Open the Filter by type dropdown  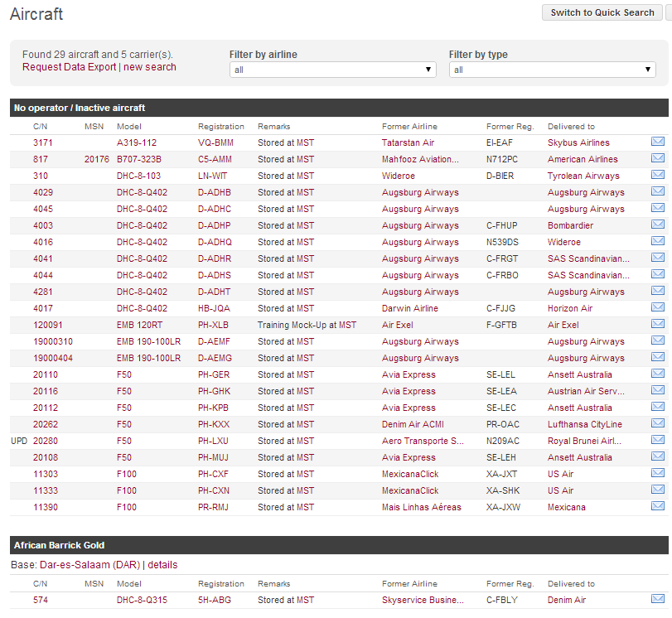[552, 70]
